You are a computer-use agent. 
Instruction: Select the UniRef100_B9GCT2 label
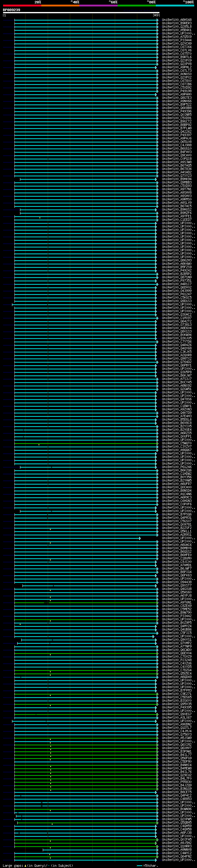pyautogui.click(x=177, y=121)
